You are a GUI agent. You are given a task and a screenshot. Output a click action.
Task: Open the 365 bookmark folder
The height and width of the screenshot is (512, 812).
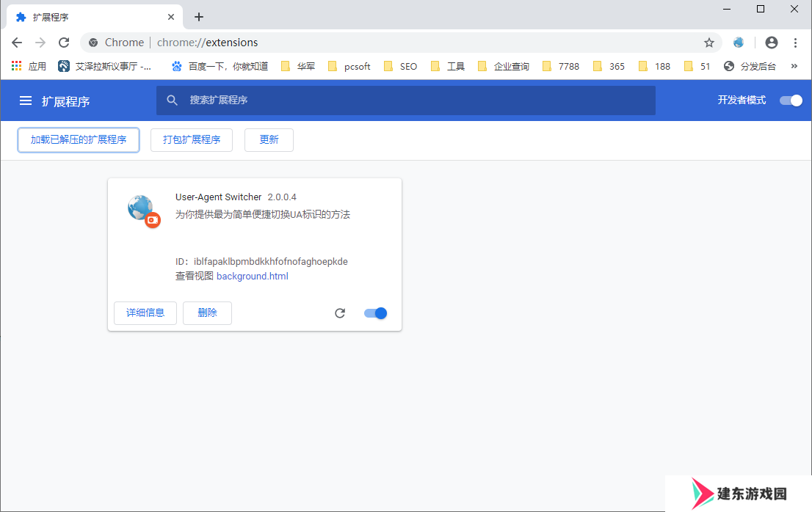[x=609, y=66]
